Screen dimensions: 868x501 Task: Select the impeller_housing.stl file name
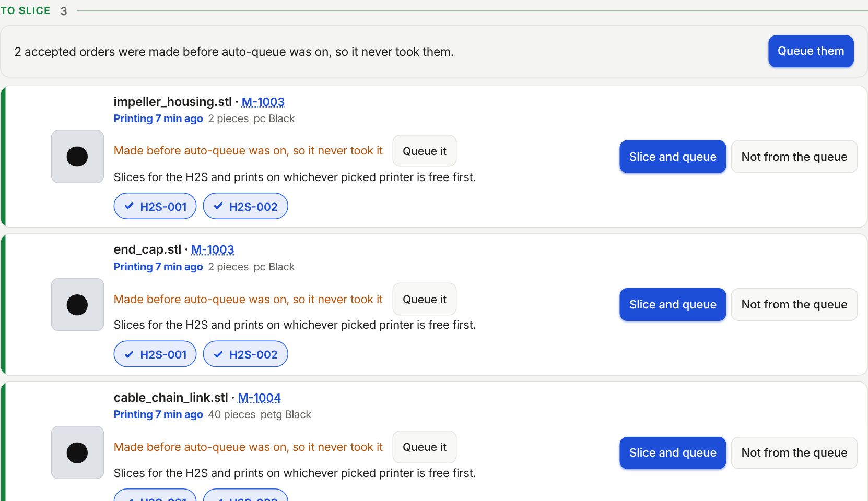(x=172, y=102)
